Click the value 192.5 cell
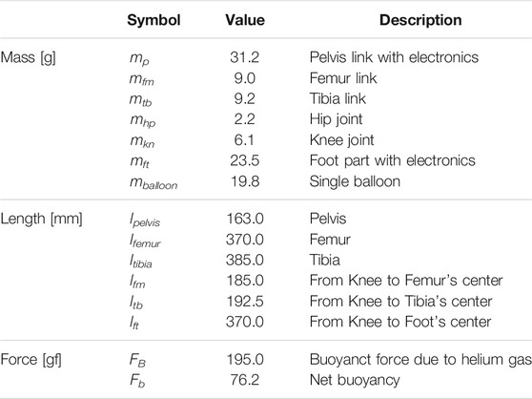 (245, 302)
